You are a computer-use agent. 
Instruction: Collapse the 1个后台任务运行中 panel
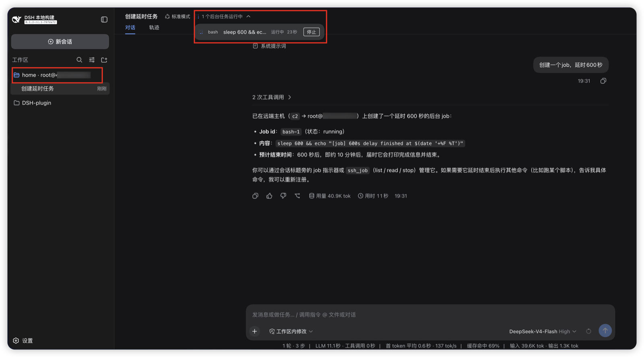pos(224,17)
